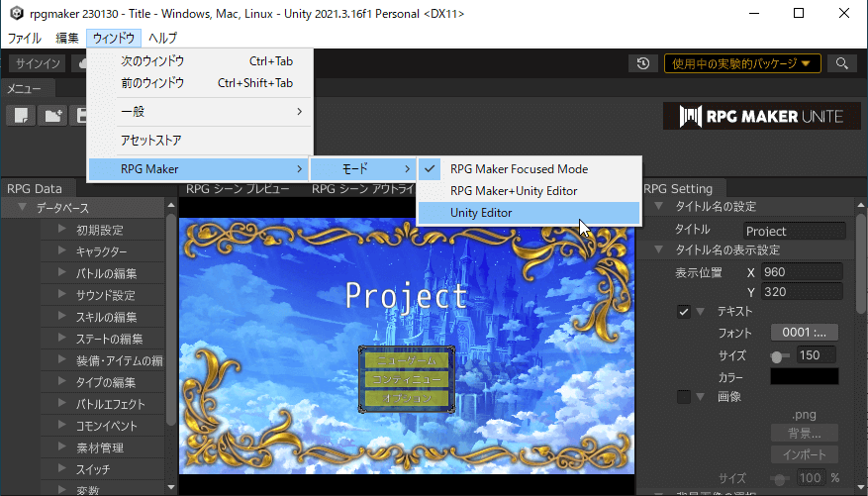Collapse the タイトル名の設定 section
Viewport: 868px width, 496px height.
[659, 207]
